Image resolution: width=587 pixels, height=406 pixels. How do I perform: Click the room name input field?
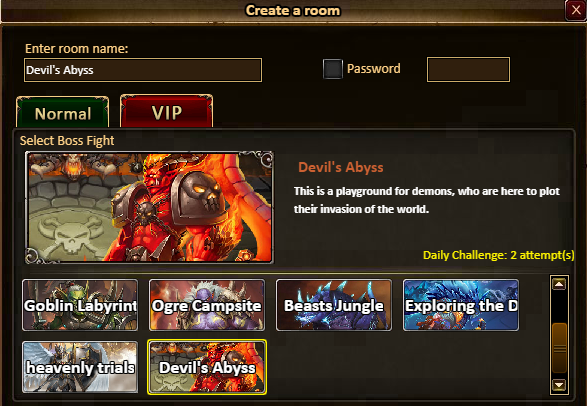[143, 70]
